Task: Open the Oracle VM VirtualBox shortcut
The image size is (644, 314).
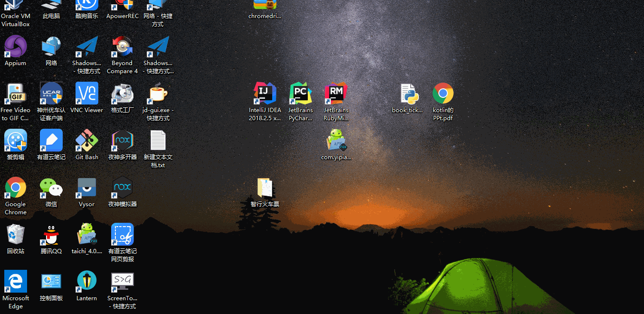Action: tap(16, 13)
